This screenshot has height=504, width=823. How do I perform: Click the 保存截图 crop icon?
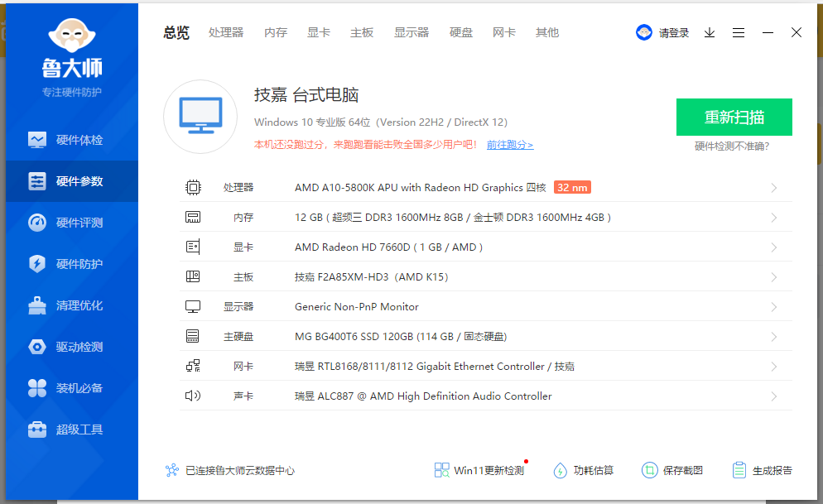point(649,470)
